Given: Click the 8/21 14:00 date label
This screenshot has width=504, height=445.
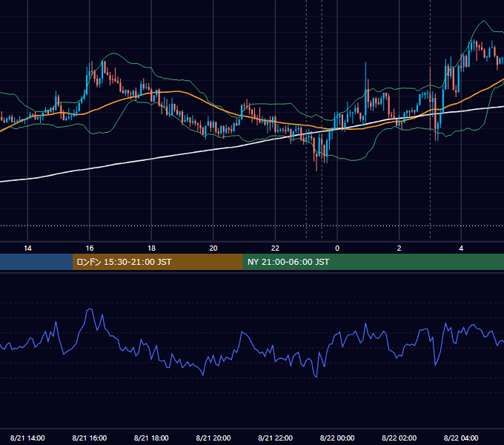Looking at the screenshot, I should [27, 438].
